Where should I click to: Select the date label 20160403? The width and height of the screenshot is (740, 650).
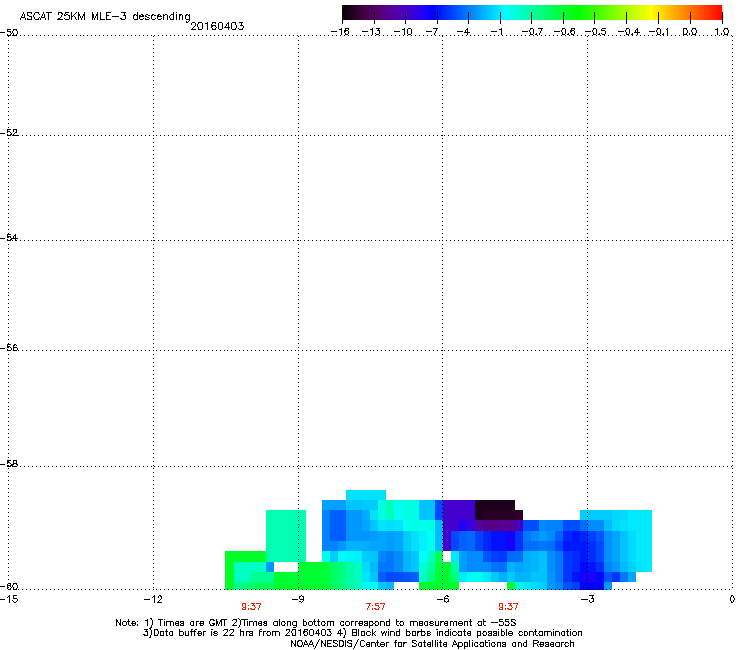pyautogui.click(x=217, y=26)
